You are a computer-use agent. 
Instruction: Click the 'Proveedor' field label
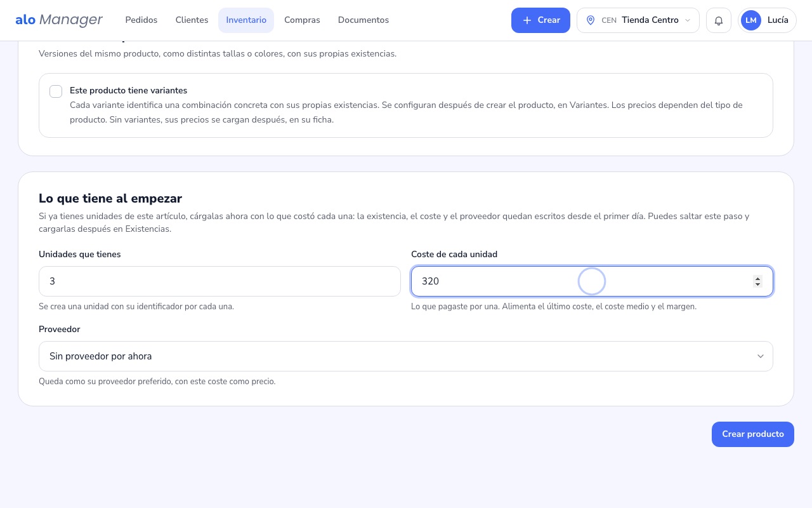point(60,329)
